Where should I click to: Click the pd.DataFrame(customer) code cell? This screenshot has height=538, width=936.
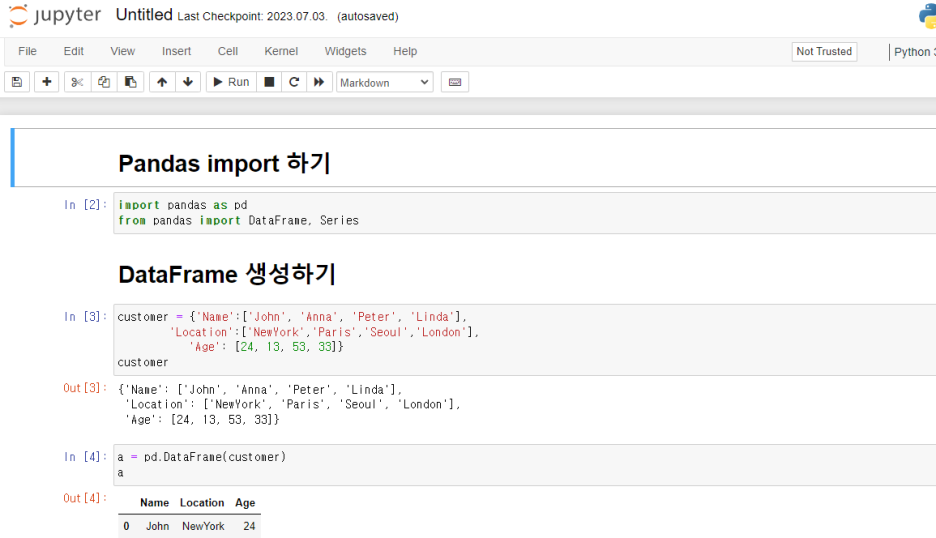coord(525,465)
